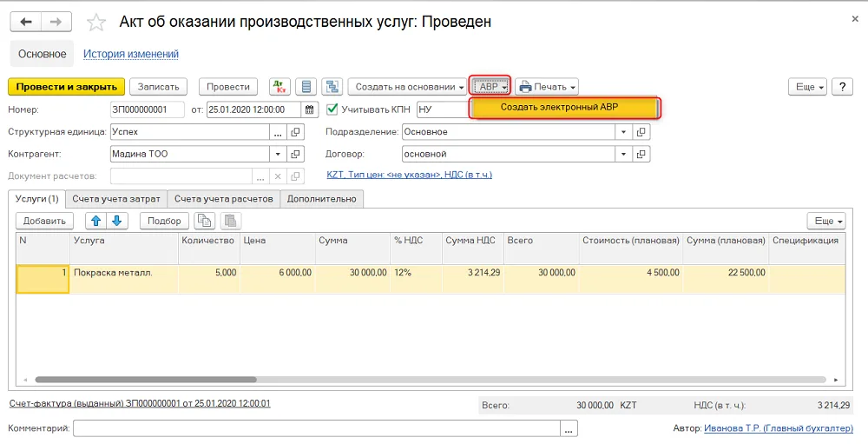868x444 pixels.
Task: Go forward with the right arrow button
Action: (x=56, y=23)
